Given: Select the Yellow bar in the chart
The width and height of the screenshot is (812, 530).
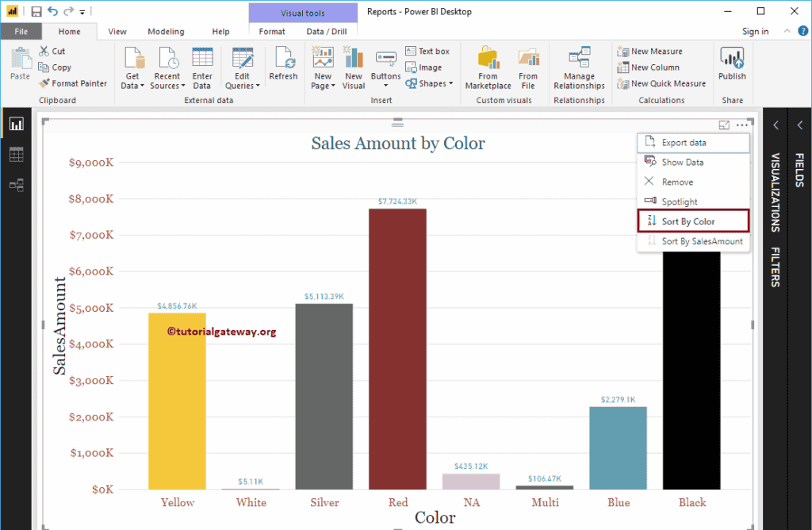Looking at the screenshot, I should [x=177, y=401].
